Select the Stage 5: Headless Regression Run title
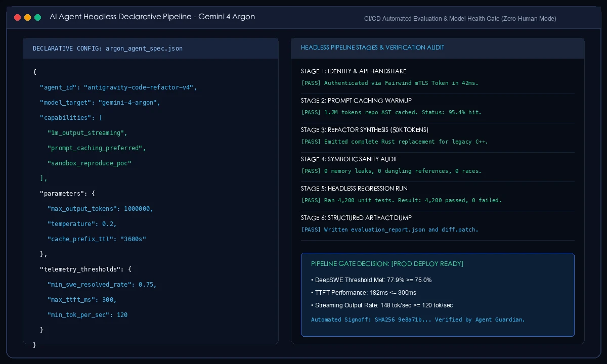Screen dimensions: 607x364 [354, 189]
